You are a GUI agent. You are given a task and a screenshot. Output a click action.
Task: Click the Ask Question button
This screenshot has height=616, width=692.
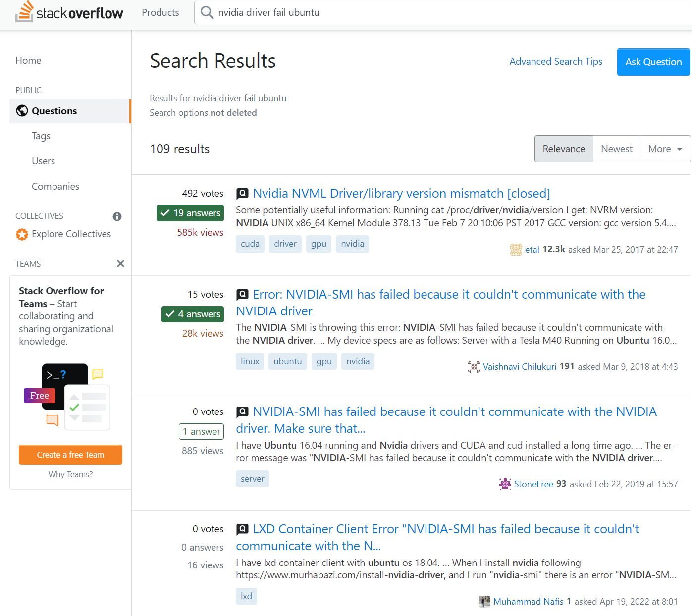[653, 62]
